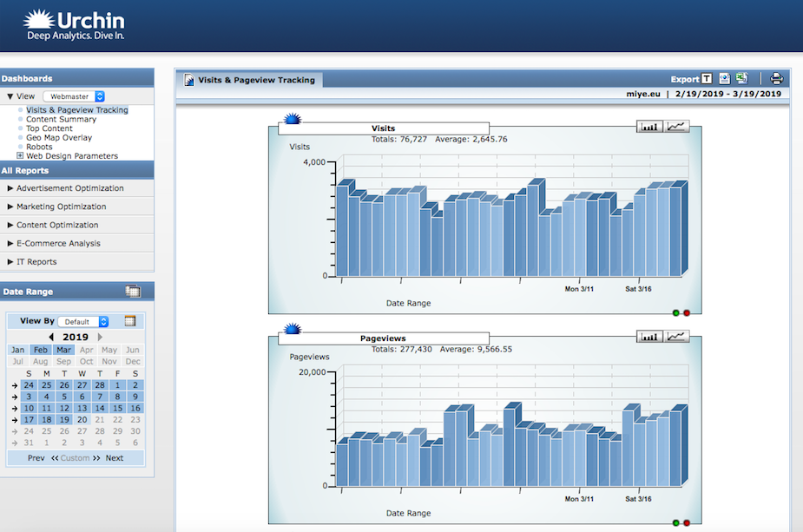
Task: Open the View By Default dropdown
Action: [x=83, y=322]
